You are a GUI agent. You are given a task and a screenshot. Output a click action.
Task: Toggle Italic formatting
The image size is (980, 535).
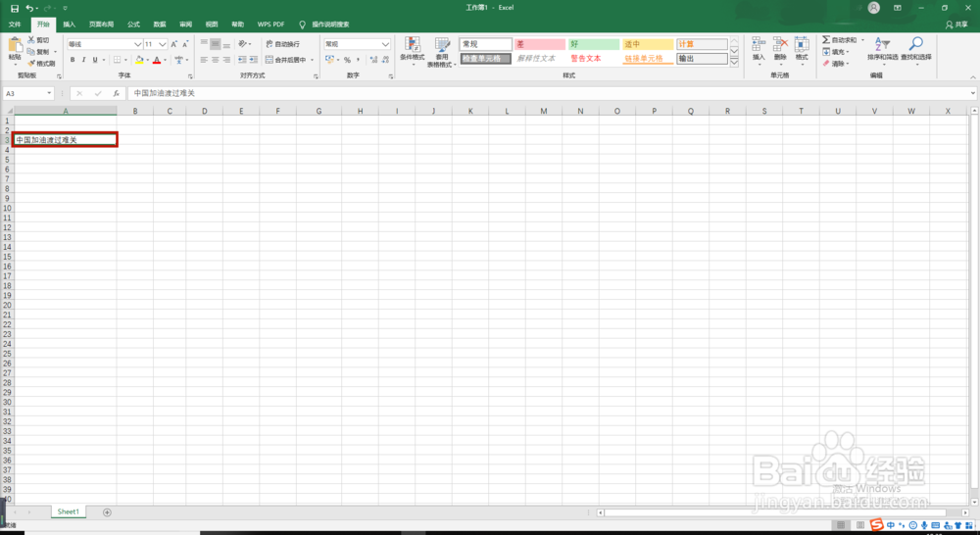(83, 60)
